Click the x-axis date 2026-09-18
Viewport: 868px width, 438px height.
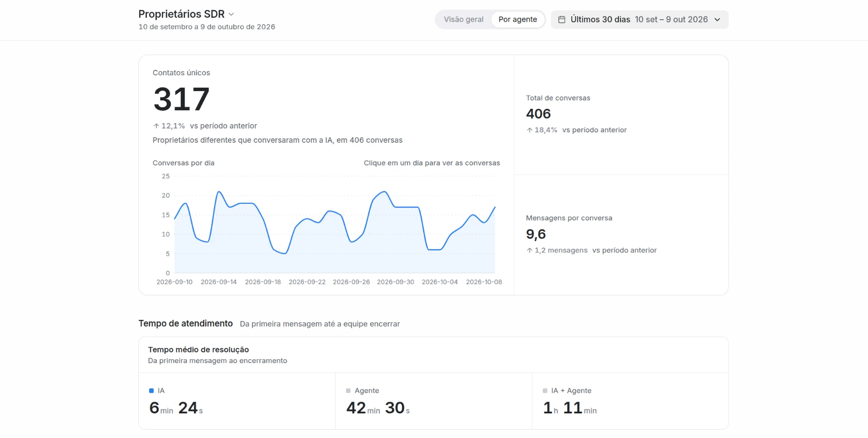tap(263, 282)
